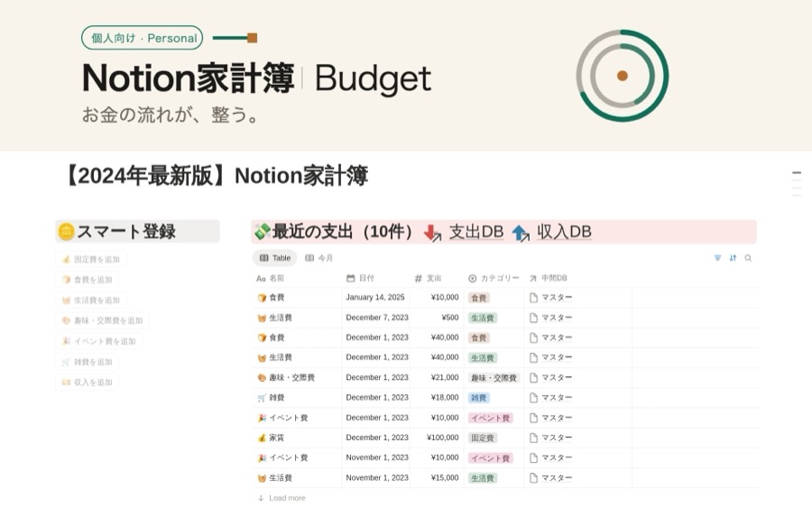Open the 支出DB link
The width and height of the screenshot is (812, 507).
pyautogui.click(x=476, y=232)
